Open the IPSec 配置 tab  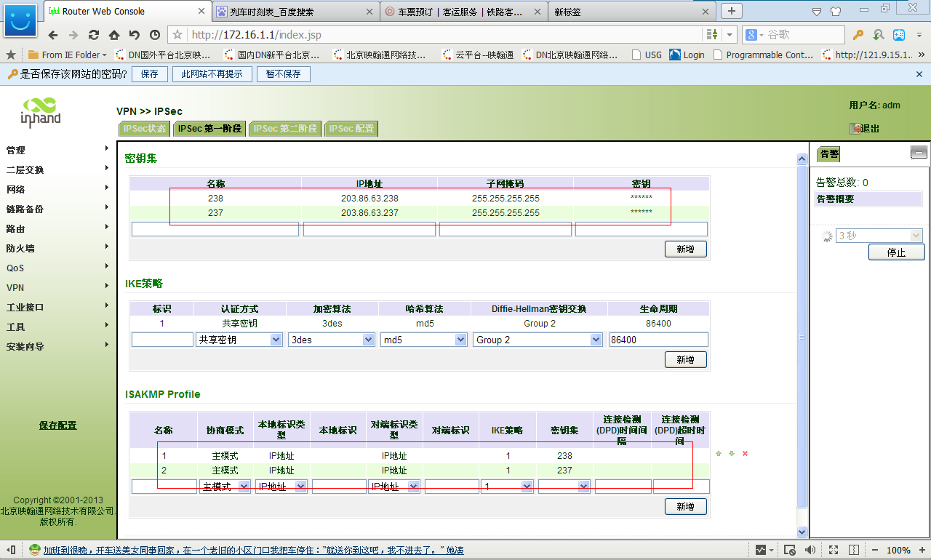coord(351,129)
